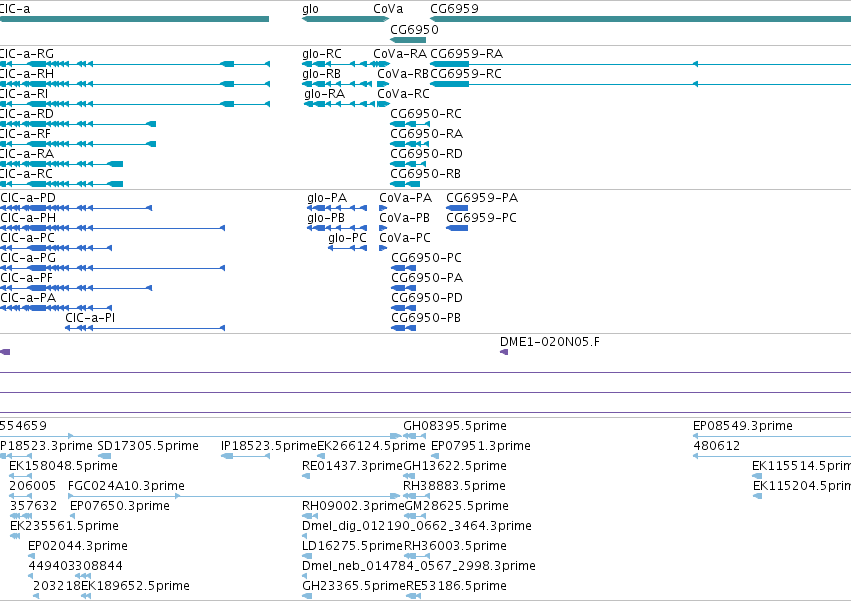Select EST EK158048.5prime

[x=21, y=476]
